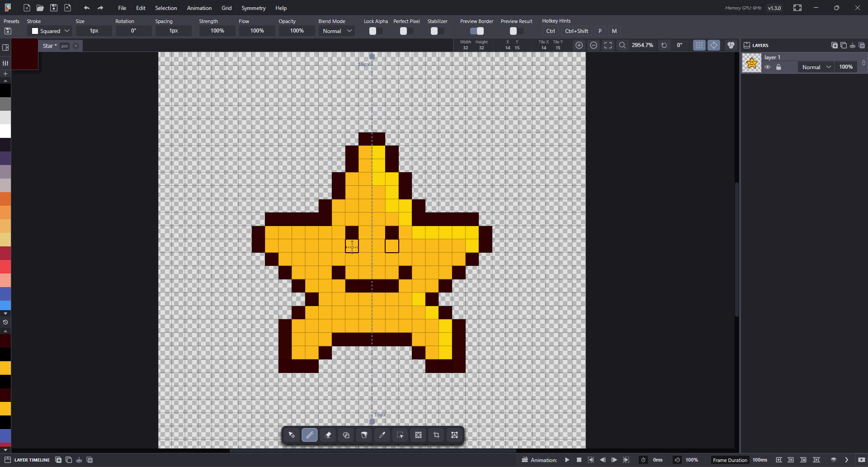Click the export file icon

point(67,8)
